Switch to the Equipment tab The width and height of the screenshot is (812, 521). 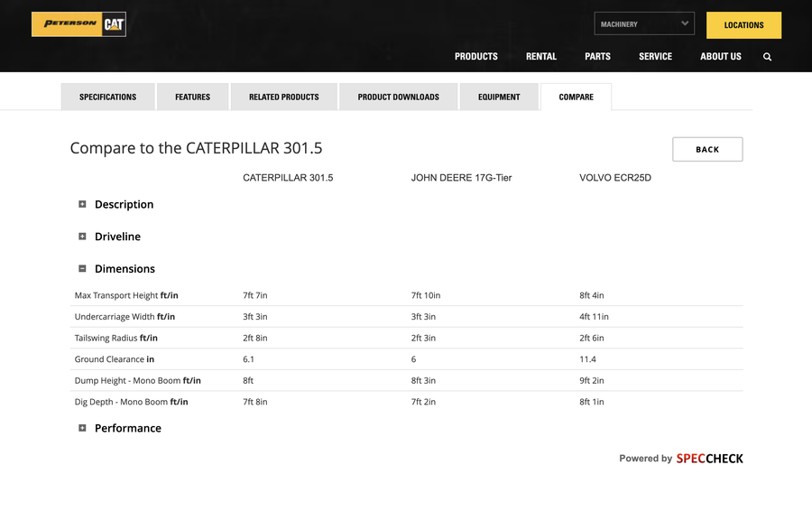click(499, 97)
